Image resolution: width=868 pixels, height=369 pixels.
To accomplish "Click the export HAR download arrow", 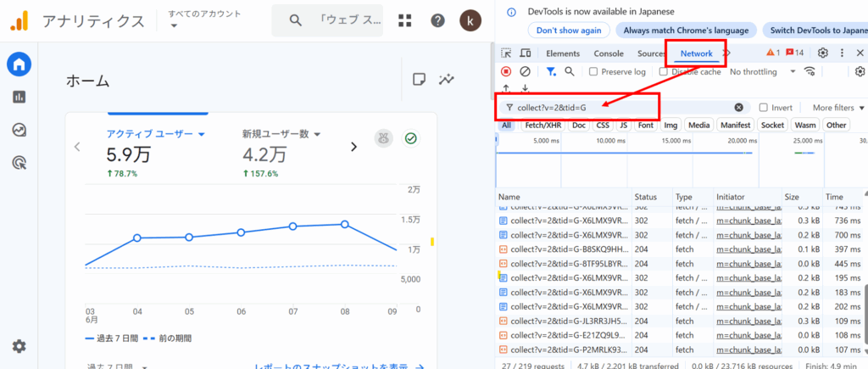I will [525, 89].
